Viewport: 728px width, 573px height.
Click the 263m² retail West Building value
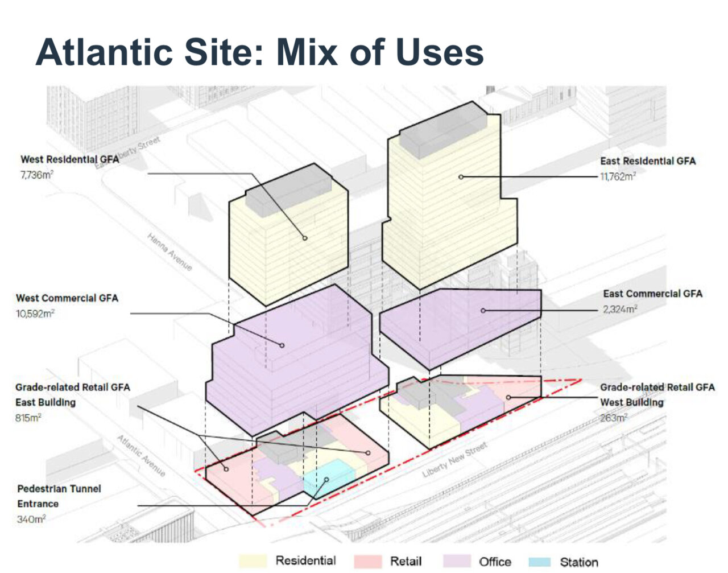pyautogui.click(x=614, y=418)
